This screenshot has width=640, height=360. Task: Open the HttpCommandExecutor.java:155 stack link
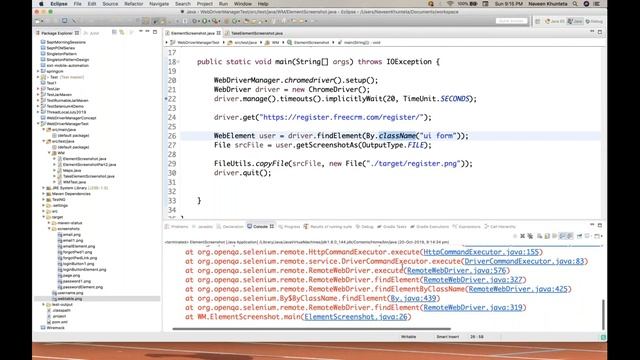point(481,252)
